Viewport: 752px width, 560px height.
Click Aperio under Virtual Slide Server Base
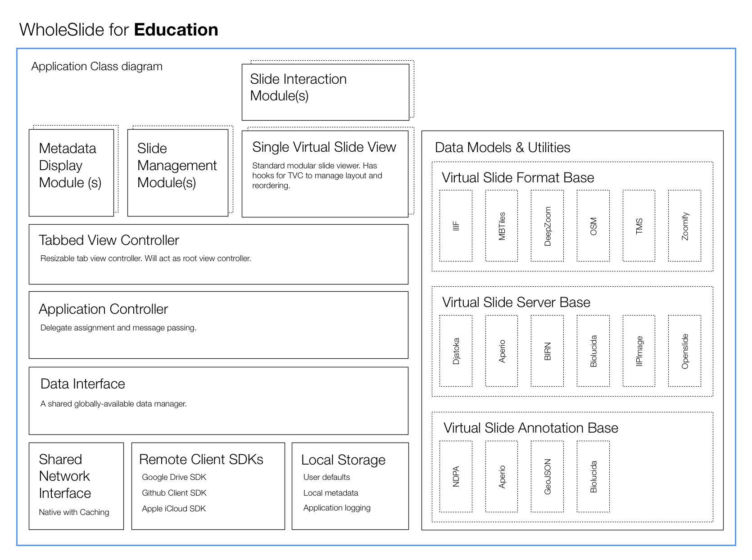502,351
